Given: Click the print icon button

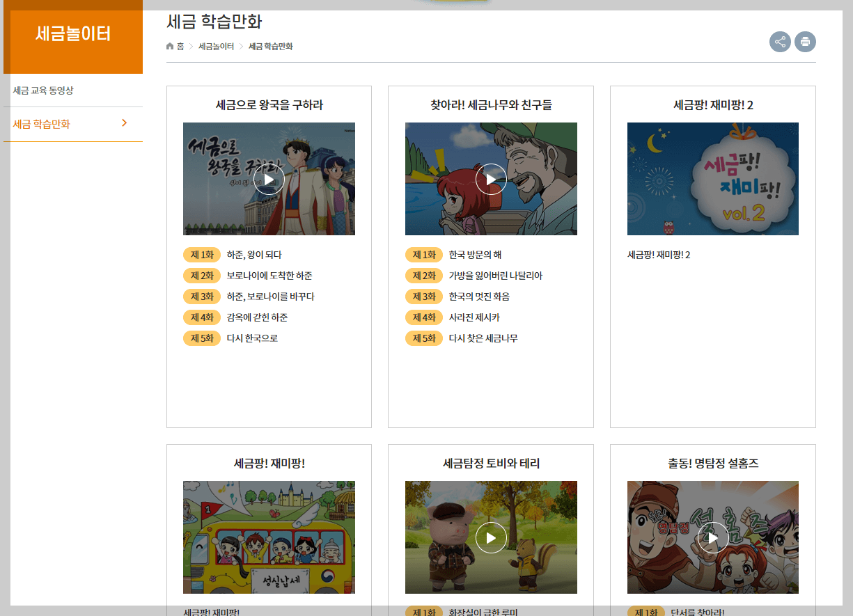Looking at the screenshot, I should click(805, 42).
